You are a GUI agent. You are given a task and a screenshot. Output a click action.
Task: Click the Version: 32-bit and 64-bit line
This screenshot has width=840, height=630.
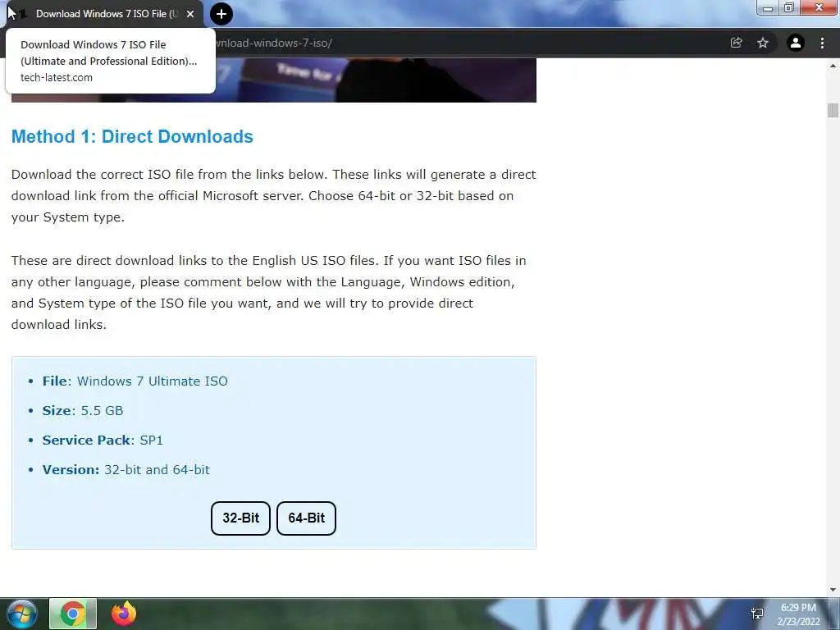(x=126, y=469)
